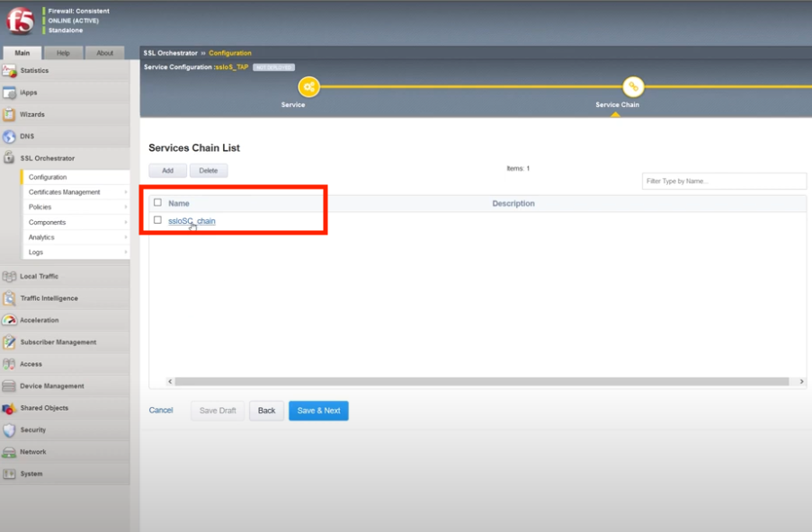This screenshot has height=532, width=812.
Task: Open the Subscriber Management icon
Action: pos(9,342)
